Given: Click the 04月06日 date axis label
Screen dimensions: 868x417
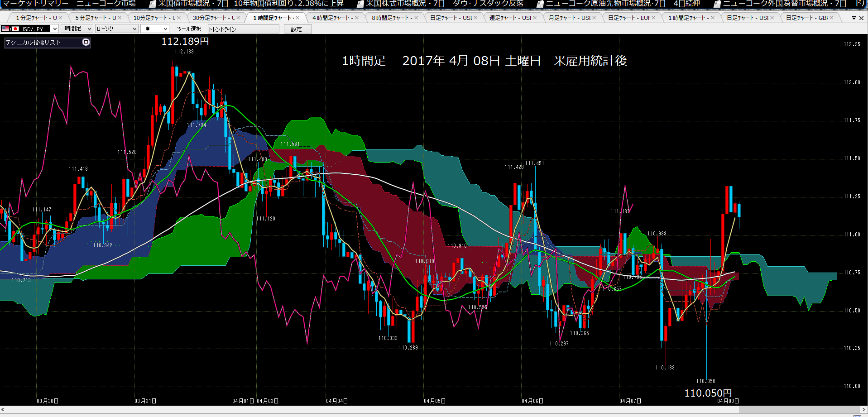Looking at the screenshot, I should (532, 401).
